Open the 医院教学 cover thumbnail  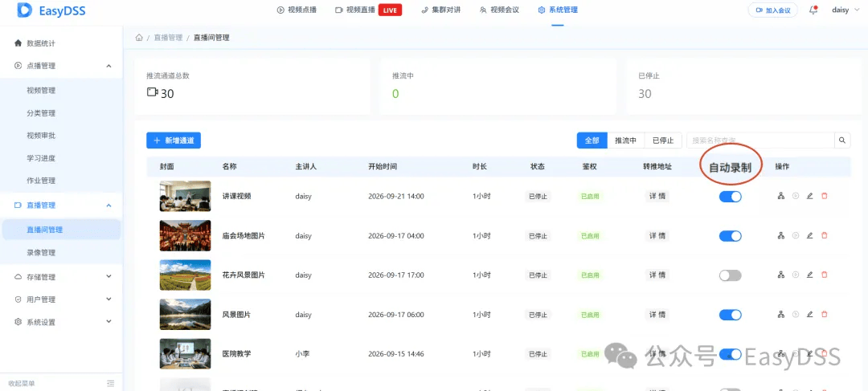(x=185, y=354)
